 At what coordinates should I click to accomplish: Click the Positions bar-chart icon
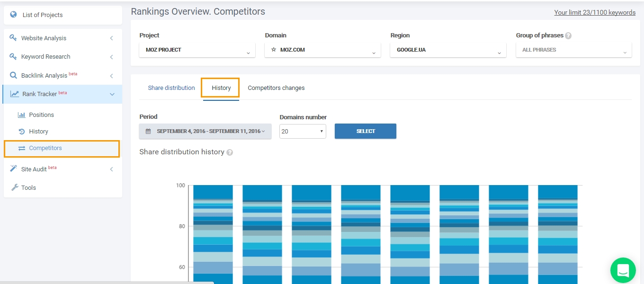click(21, 115)
